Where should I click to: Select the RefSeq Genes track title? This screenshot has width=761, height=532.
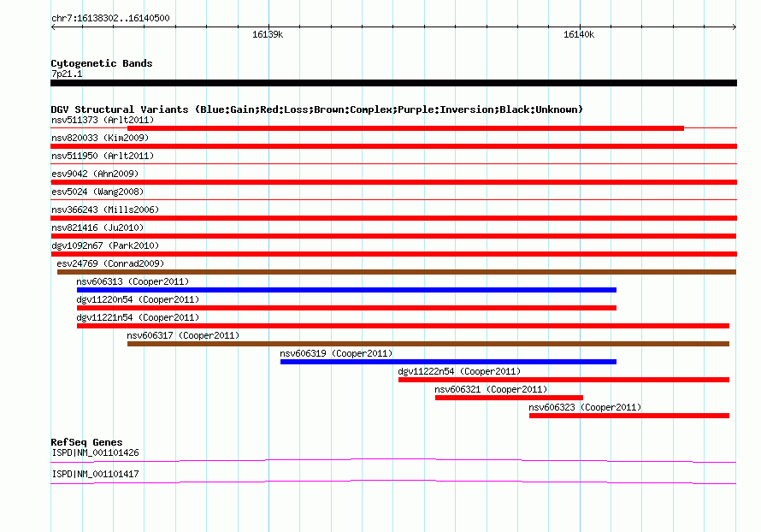tap(86, 442)
